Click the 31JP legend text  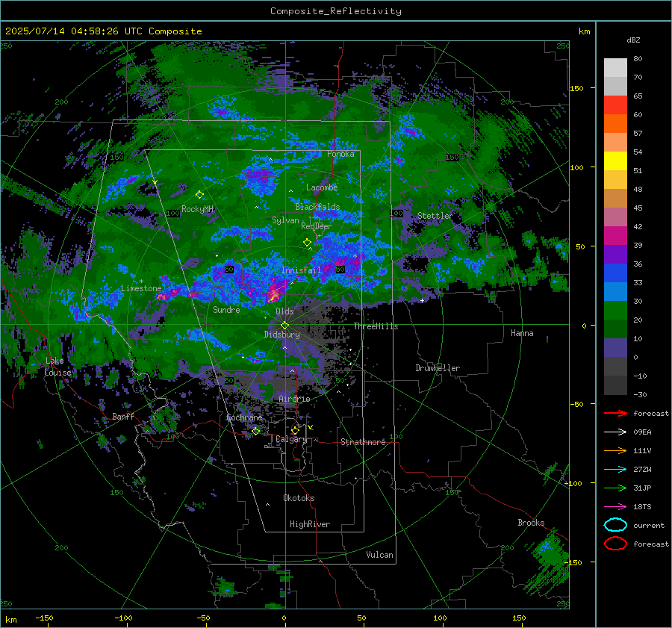(642, 488)
